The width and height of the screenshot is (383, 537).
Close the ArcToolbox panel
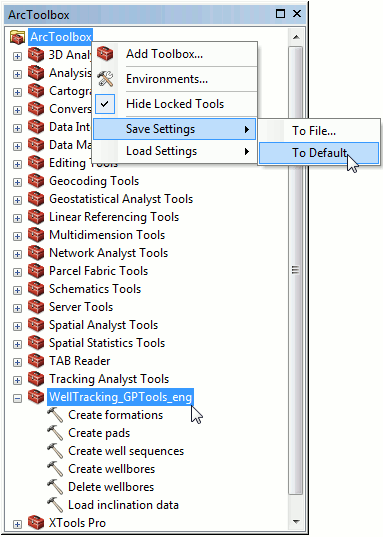[x=297, y=14]
